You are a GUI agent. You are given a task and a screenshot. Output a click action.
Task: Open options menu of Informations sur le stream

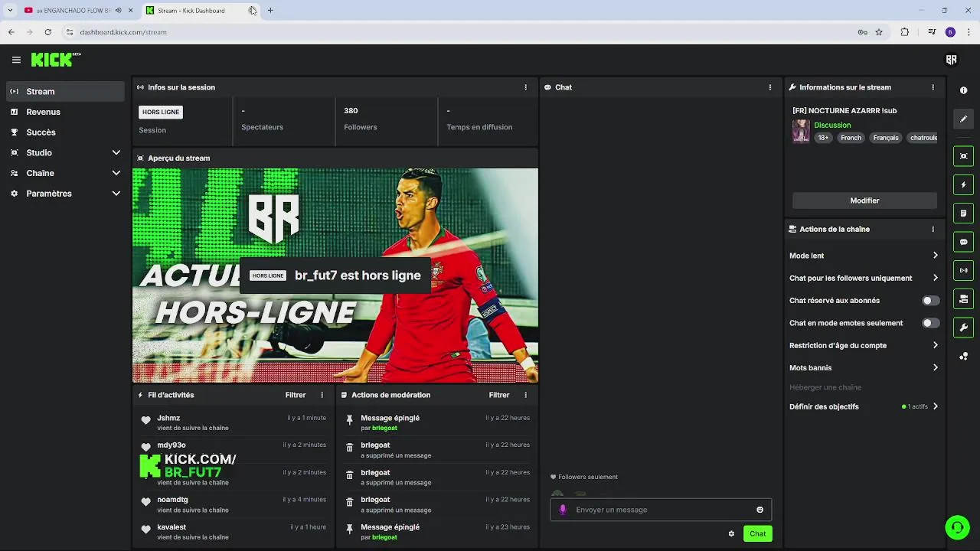(x=933, y=87)
